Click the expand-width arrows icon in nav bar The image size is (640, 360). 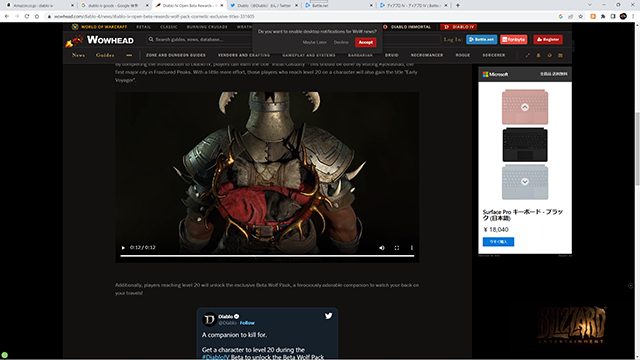pos(527,55)
